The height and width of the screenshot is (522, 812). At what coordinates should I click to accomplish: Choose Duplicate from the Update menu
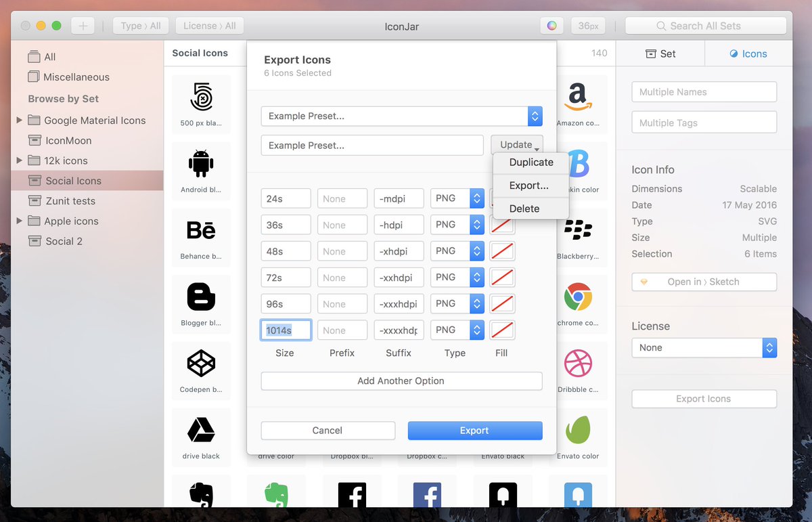pos(531,162)
